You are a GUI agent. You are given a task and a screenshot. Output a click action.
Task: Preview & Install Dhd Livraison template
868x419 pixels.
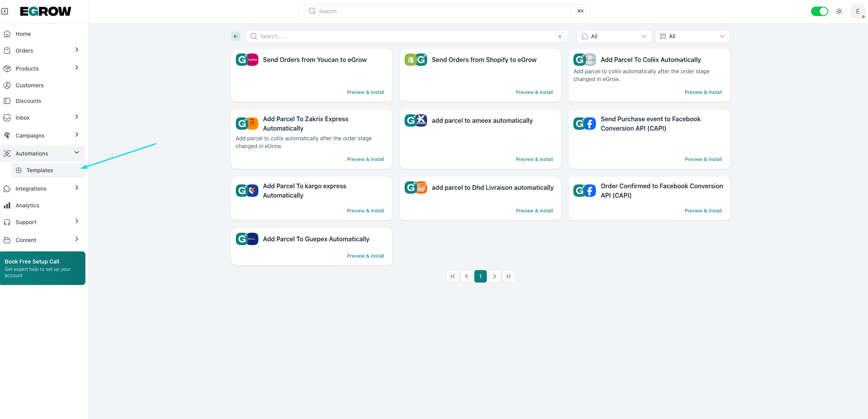pyautogui.click(x=534, y=211)
